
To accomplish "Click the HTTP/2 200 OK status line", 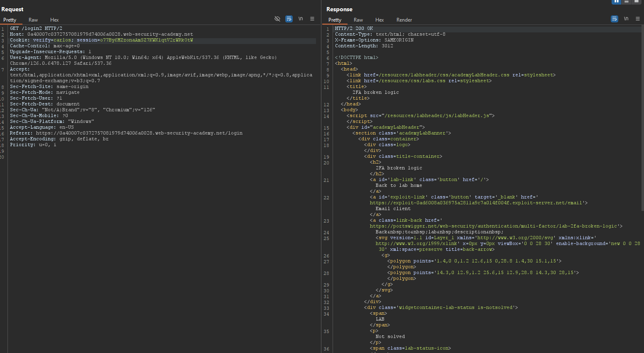I will pyautogui.click(x=354, y=29).
